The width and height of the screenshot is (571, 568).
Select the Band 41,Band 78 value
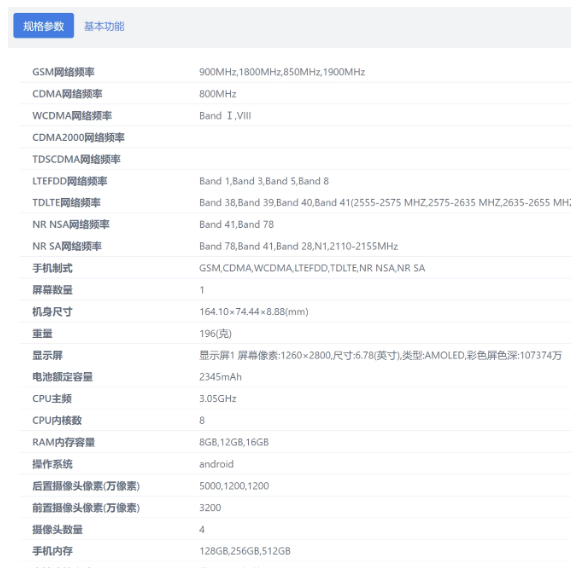pyautogui.click(x=237, y=225)
